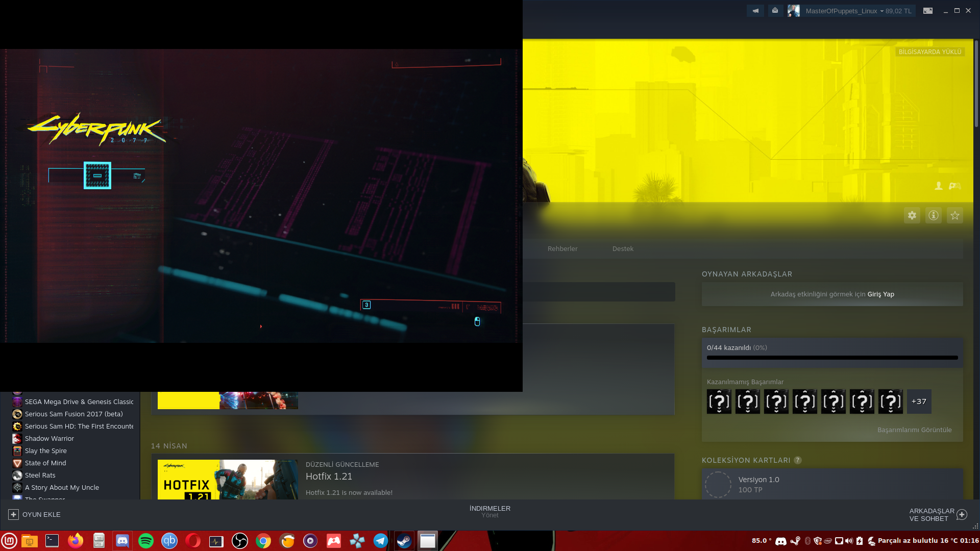The height and width of the screenshot is (551, 980).
Task: Open qBittorrent from the taskbar
Action: coord(169,541)
